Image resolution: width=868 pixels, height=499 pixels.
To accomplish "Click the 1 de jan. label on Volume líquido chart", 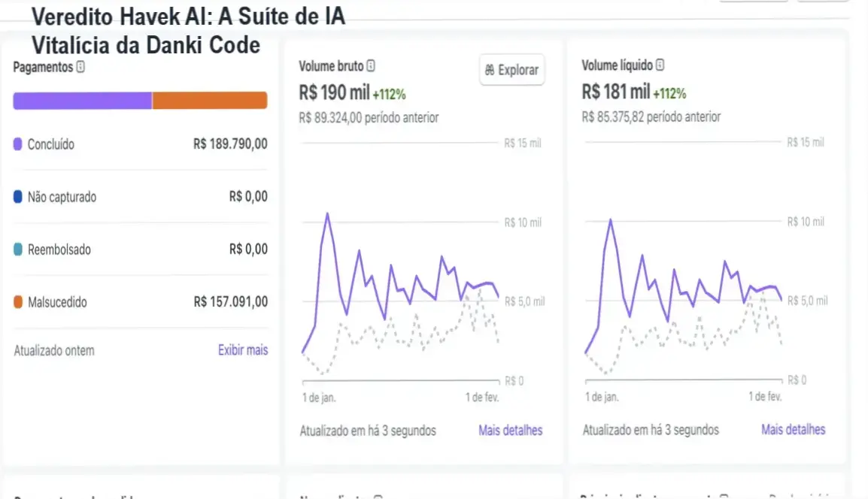I will click(x=602, y=397).
